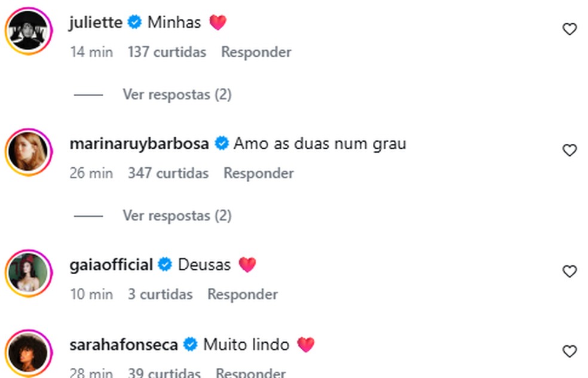This screenshot has height=378, width=588.
Task: View the 137 curtidas on juliette's comment
Action: 167,52
